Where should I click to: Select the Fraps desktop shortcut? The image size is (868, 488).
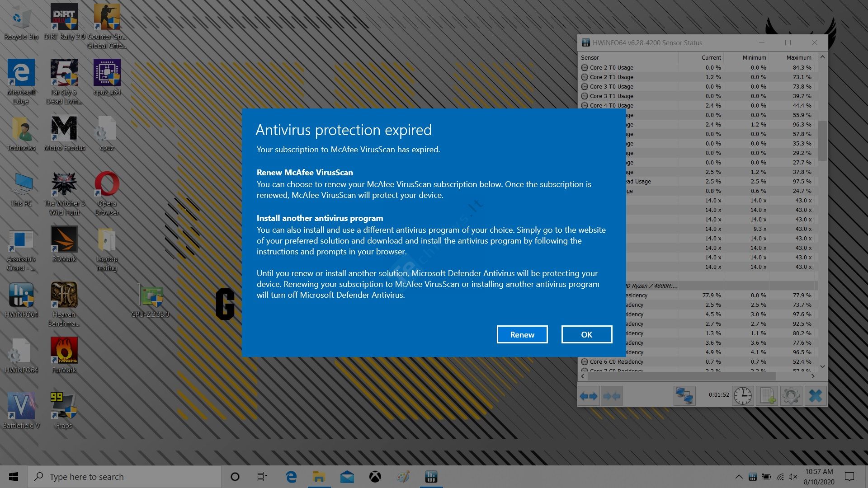(x=64, y=411)
